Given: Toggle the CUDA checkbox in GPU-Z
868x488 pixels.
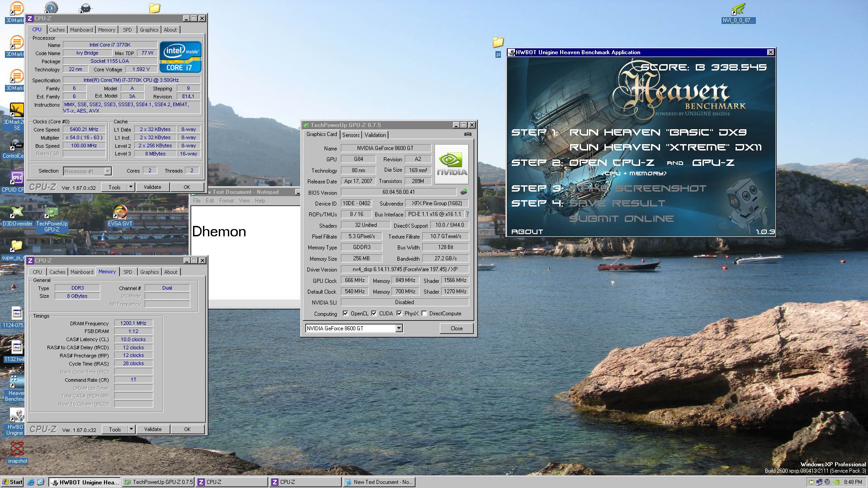Looking at the screenshot, I should [374, 314].
